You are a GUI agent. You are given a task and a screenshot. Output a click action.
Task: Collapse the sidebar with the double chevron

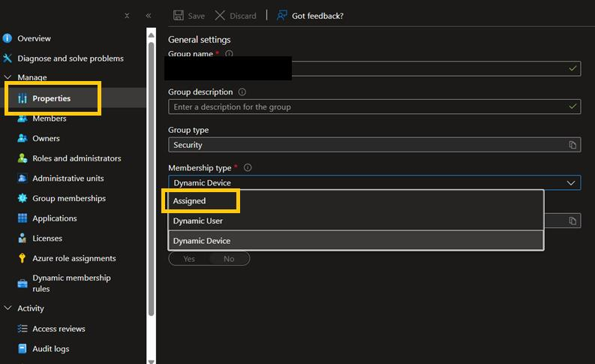point(149,16)
